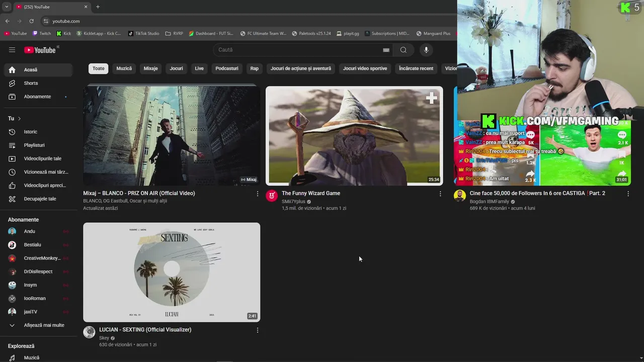This screenshot has height=362, width=644.
Task: Select the Podcasturi filter chip
Action: point(227,68)
